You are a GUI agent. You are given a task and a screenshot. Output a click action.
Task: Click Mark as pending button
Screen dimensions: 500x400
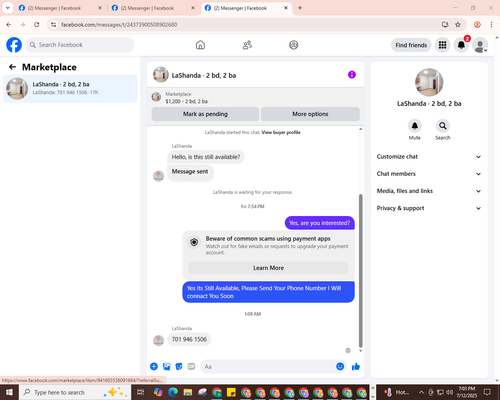click(x=205, y=114)
